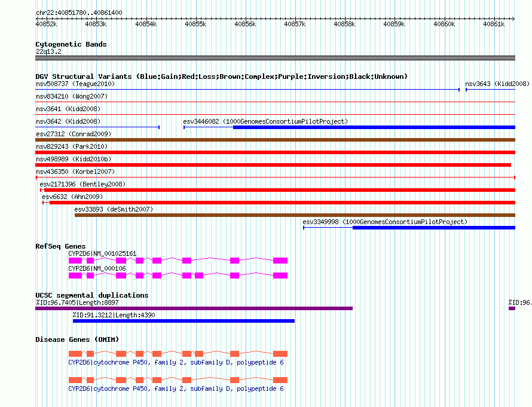The width and height of the screenshot is (532, 407).
Task: Click the purple 8897-length segmental duplication bar
Action: tap(194, 308)
